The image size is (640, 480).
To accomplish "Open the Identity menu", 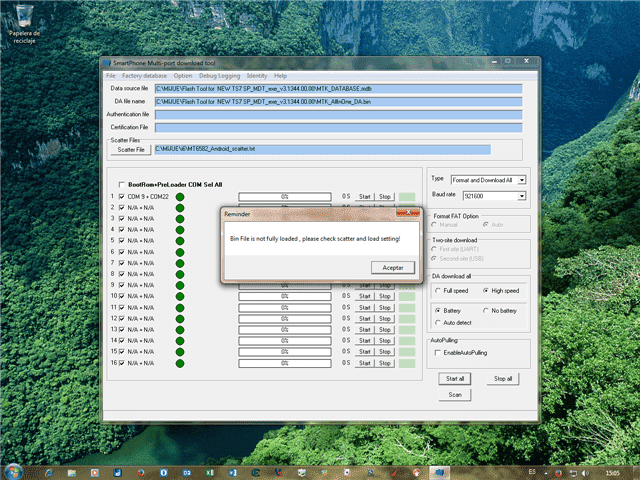I will [257, 76].
